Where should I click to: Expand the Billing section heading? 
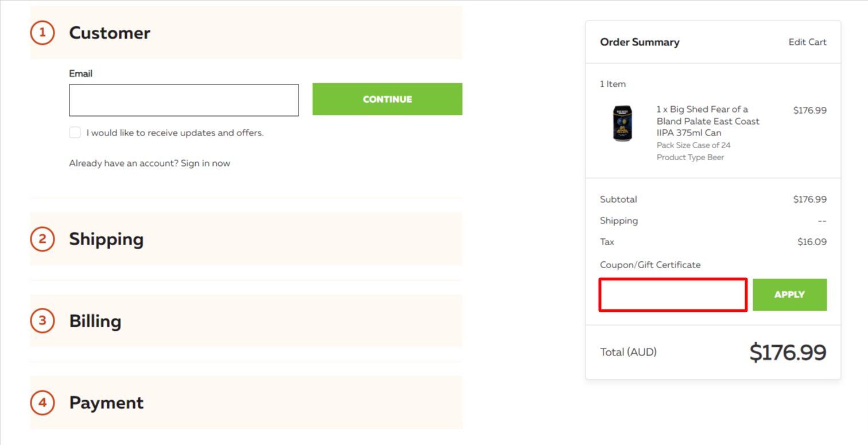[x=95, y=321]
